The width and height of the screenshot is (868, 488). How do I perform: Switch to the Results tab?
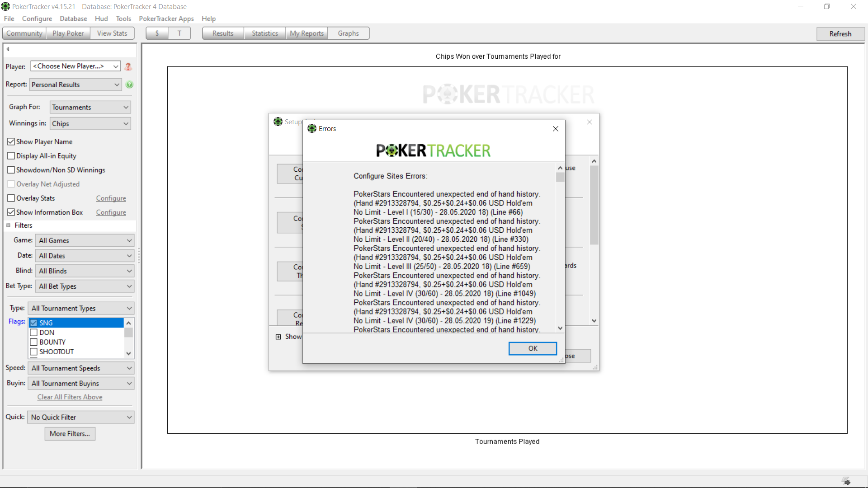pyautogui.click(x=223, y=33)
